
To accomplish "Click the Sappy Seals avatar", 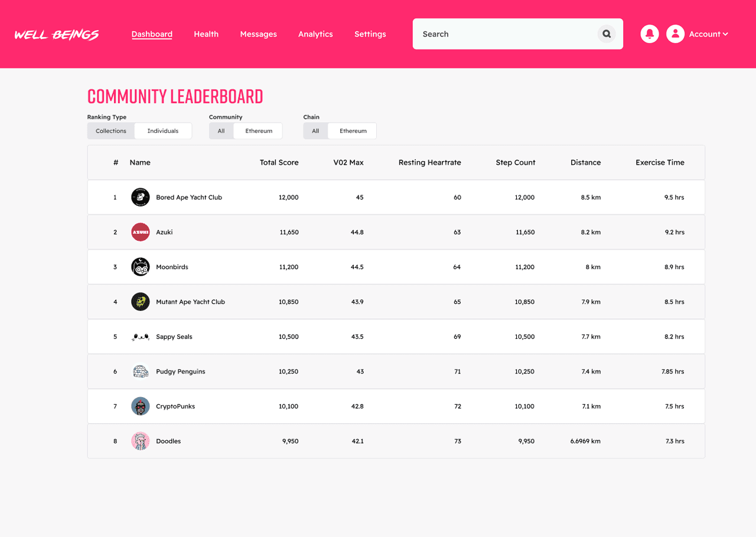I will click(x=140, y=336).
